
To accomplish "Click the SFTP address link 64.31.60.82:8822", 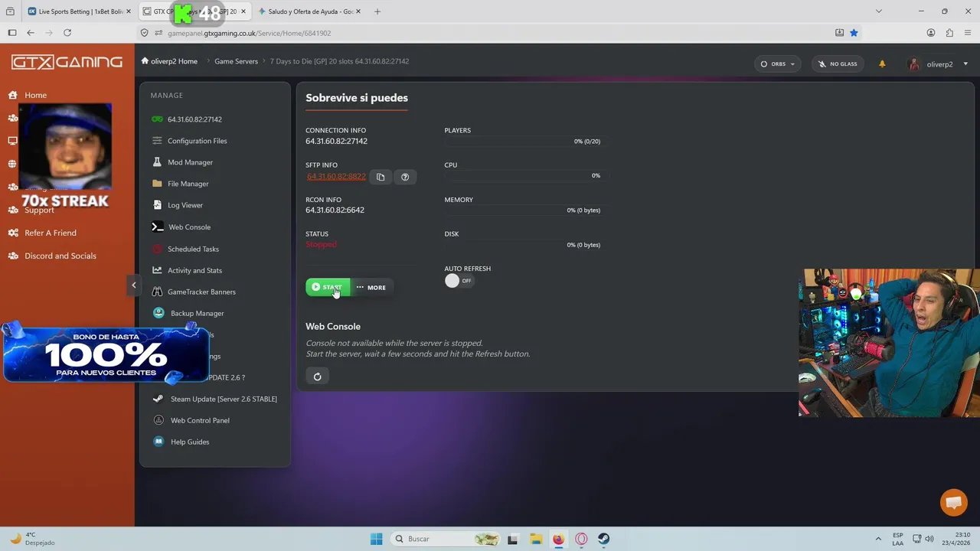I will point(336,177).
